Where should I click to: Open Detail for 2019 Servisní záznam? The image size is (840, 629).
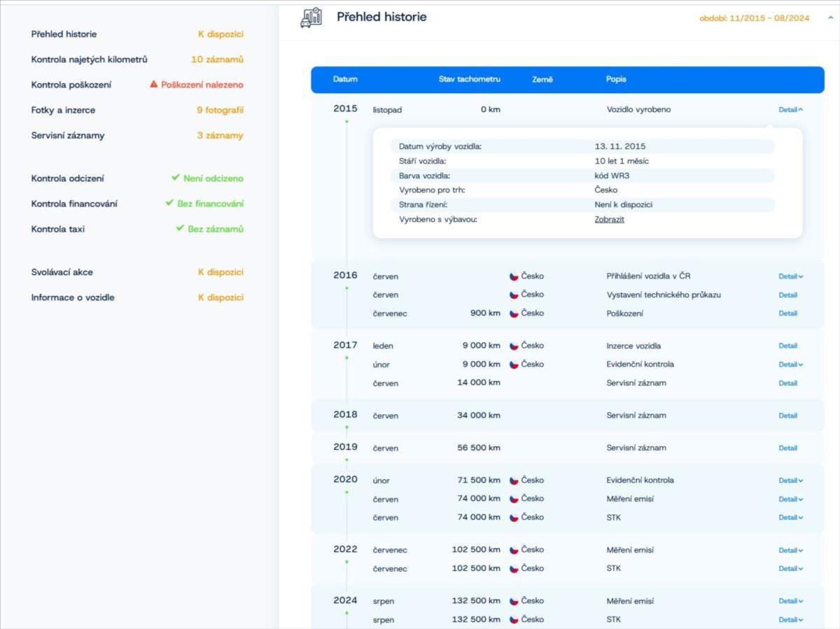coord(787,448)
